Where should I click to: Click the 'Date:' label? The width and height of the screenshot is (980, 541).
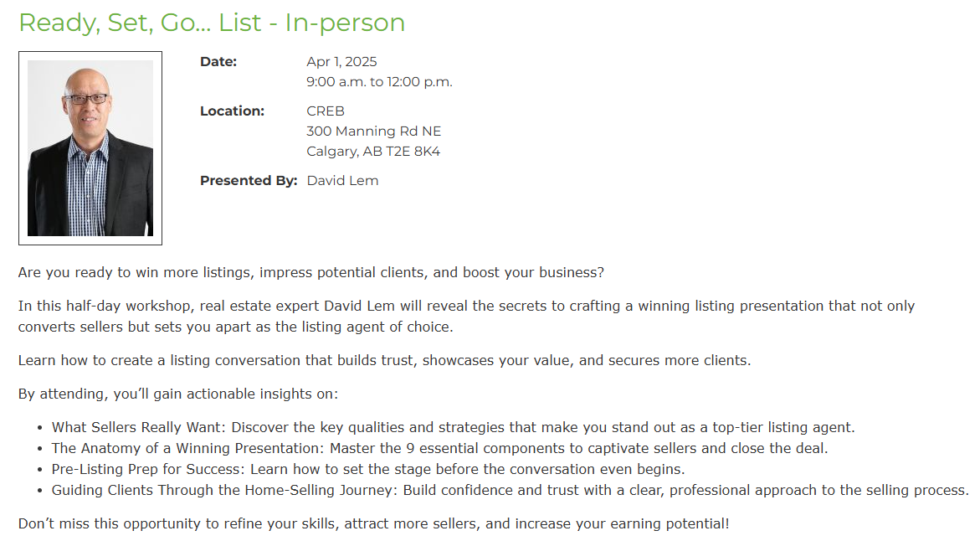218,61
